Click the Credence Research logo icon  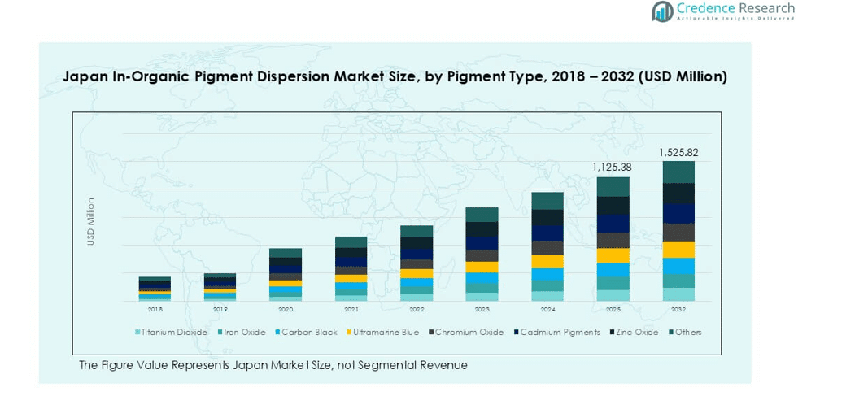click(662, 11)
